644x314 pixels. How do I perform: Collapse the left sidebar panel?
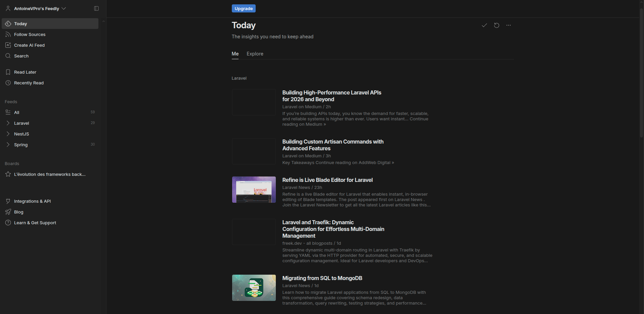(96, 8)
